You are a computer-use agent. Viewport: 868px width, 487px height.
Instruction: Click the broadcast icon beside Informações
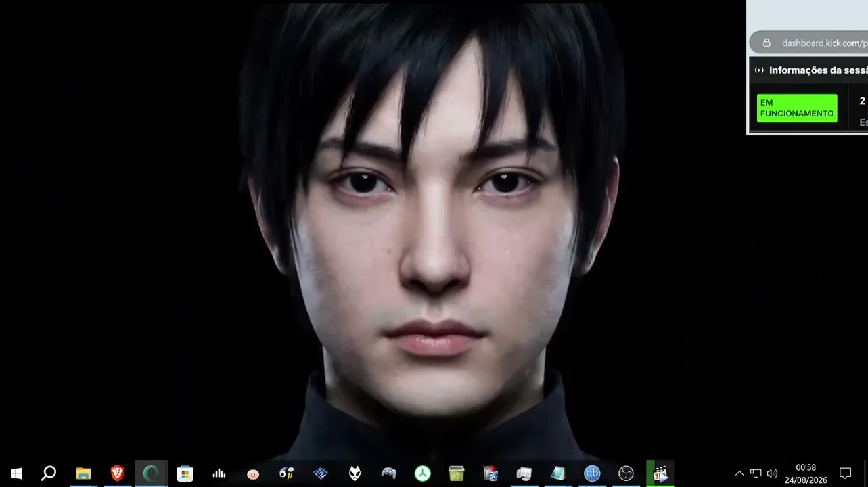[x=759, y=70]
